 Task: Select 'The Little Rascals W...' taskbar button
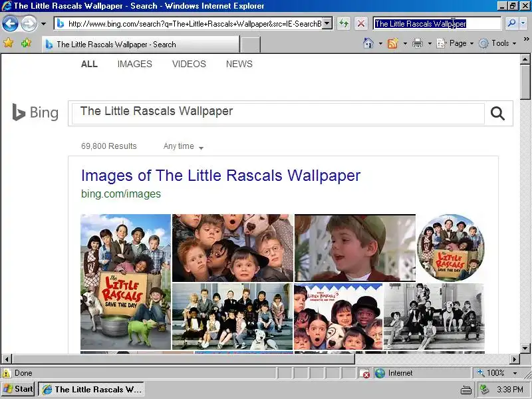91,389
